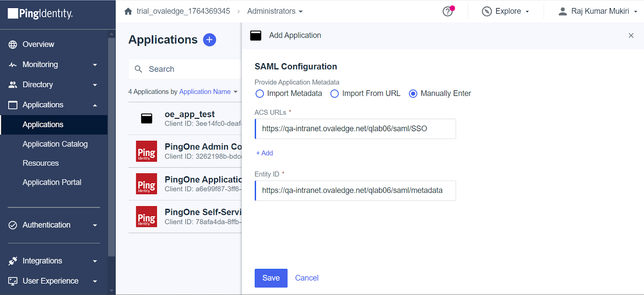
Task: Click the '4 Applications by' count text
Action: point(153,92)
